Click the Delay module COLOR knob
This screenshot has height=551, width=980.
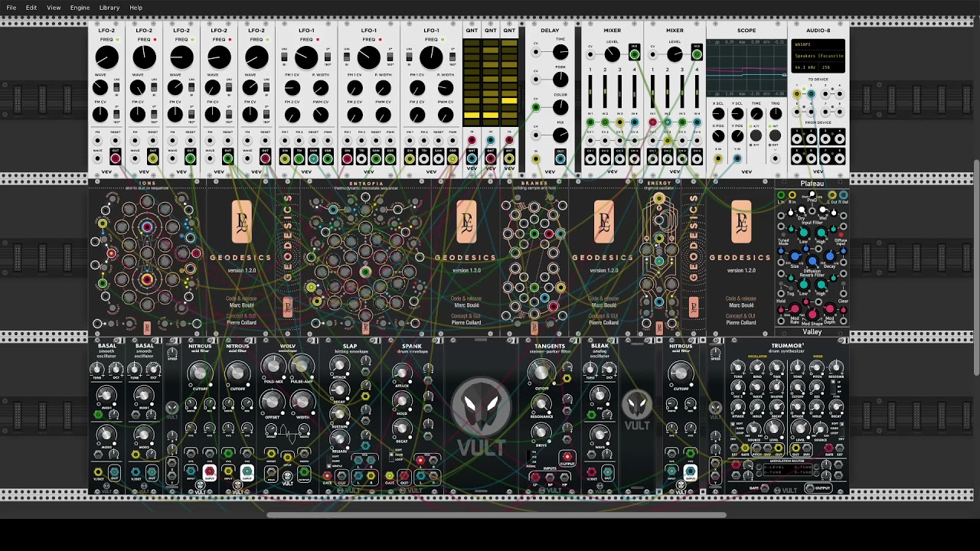point(560,108)
